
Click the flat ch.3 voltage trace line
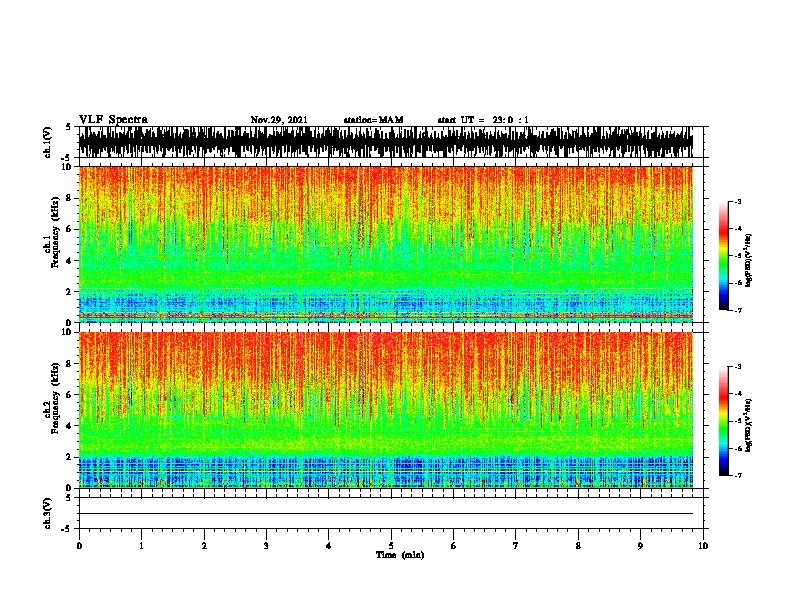pos(386,514)
